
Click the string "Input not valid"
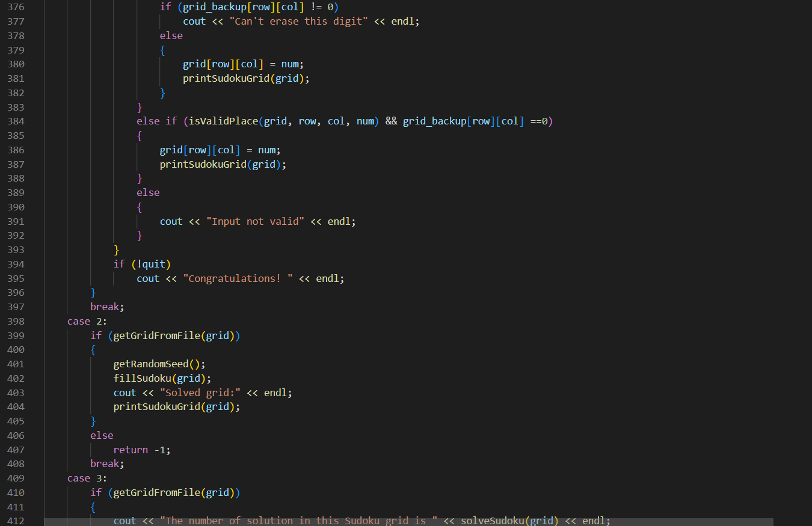pyautogui.click(x=256, y=221)
